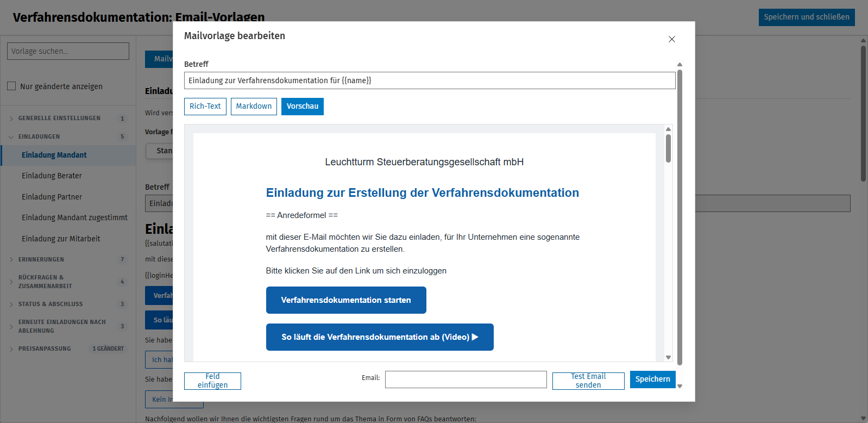The height and width of the screenshot is (423, 868).
Task: Toggle Nur geänderte anzeigen checkbox
Action: tap(11, 86)
